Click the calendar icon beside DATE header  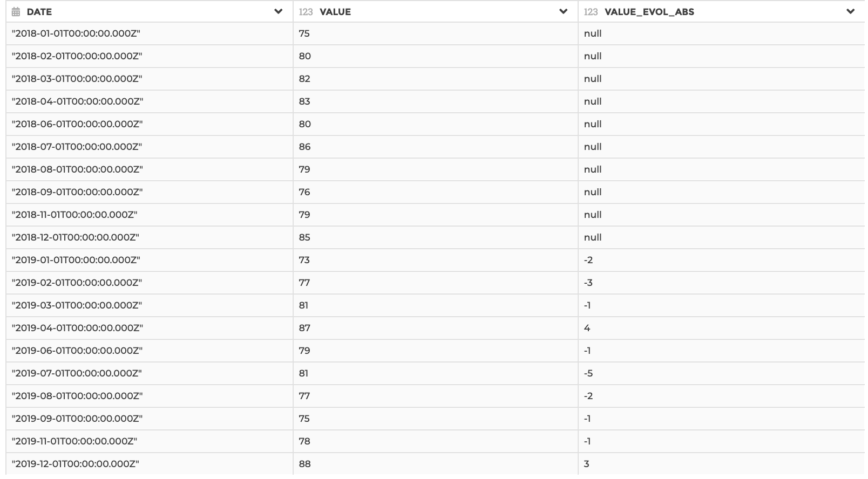(16, 12)
